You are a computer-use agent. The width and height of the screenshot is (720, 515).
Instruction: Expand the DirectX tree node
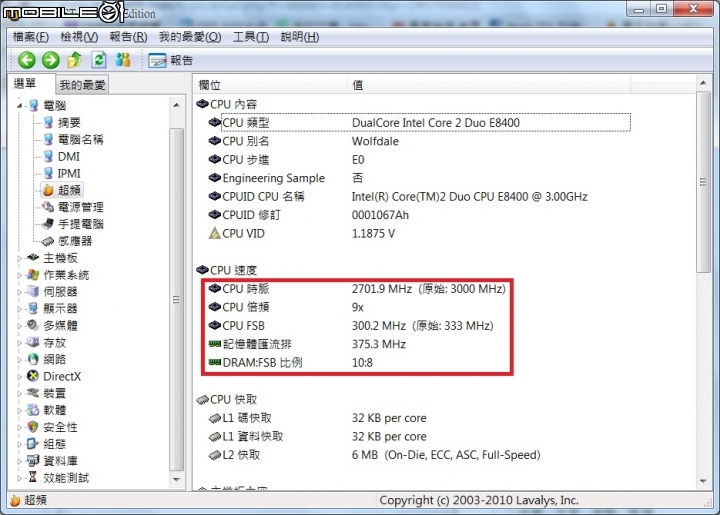point(19,377)
